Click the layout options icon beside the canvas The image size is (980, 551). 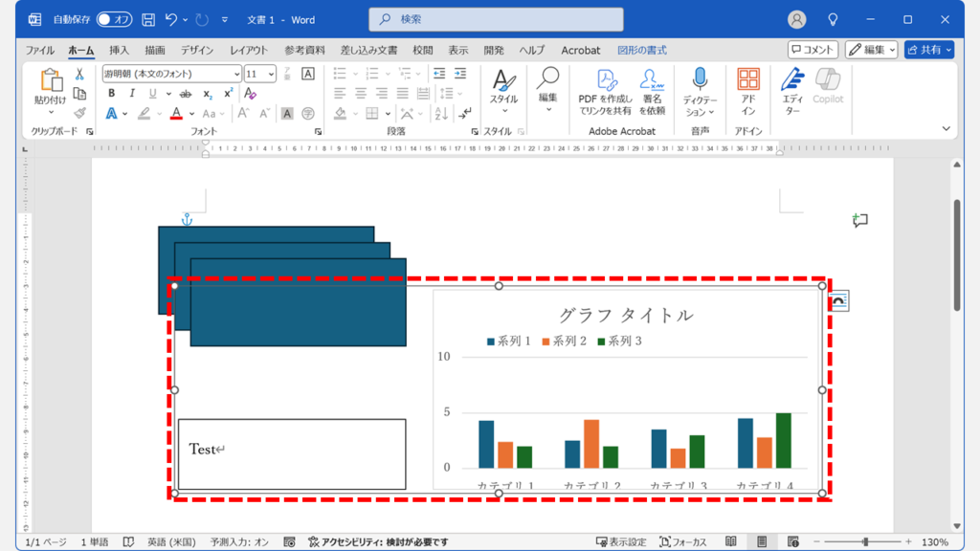click(838, 301)
